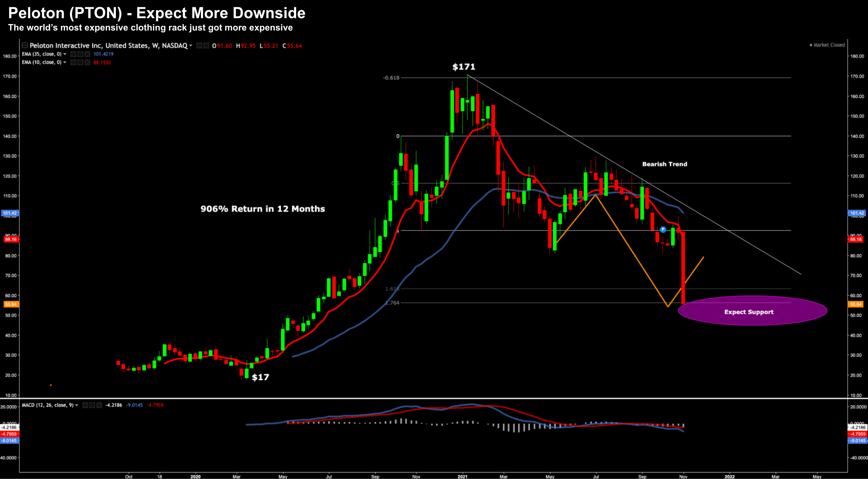Click the 2021 label on time axis
The image size is (868, 479).
(462, 476)
